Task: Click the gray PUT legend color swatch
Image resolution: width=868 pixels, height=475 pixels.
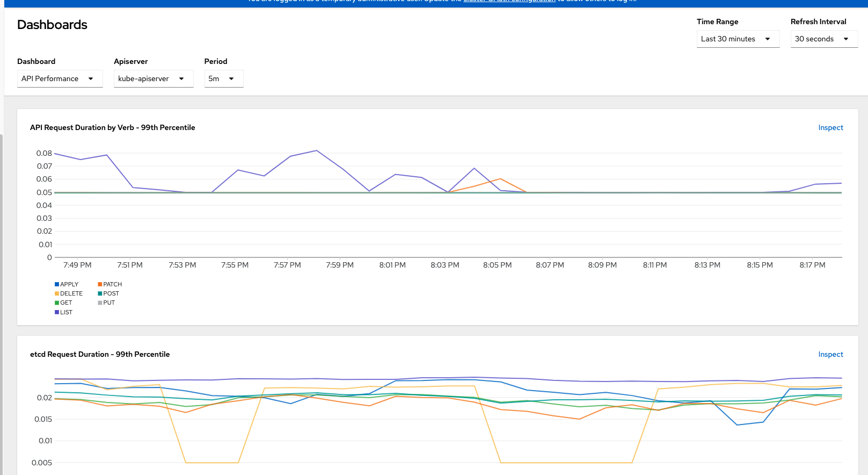Action: pyautogui.click(x=100, y=303)
